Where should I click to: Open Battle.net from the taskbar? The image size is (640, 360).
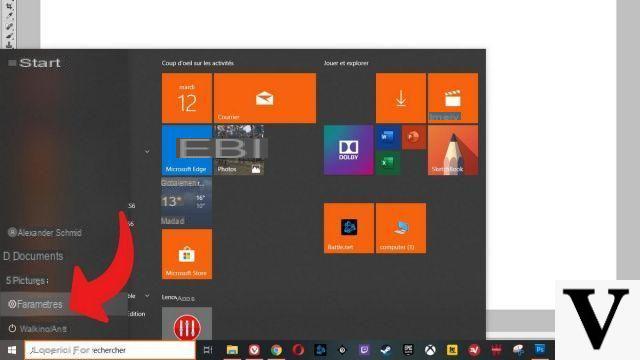tap(320, 350)
